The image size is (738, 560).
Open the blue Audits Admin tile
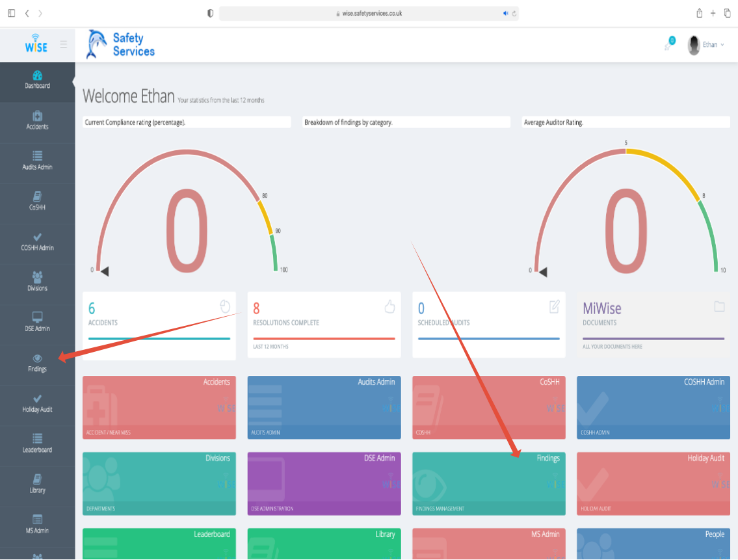(324, 407)
